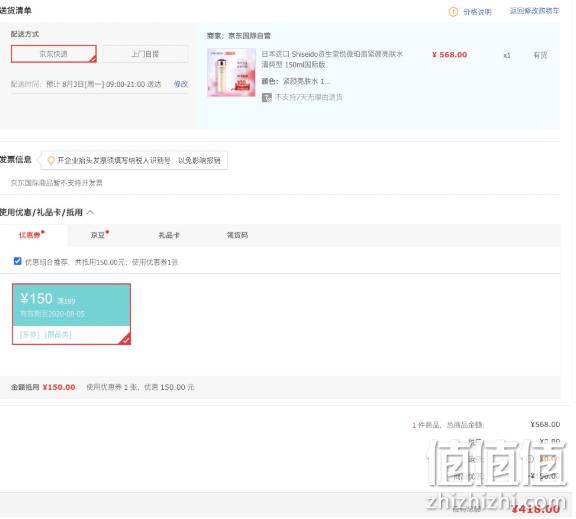Image resolution: width=576 pixels, height=519 pixels.
Task: Click the 不支持7天无理由退货 text
Action: coord(309,97)
